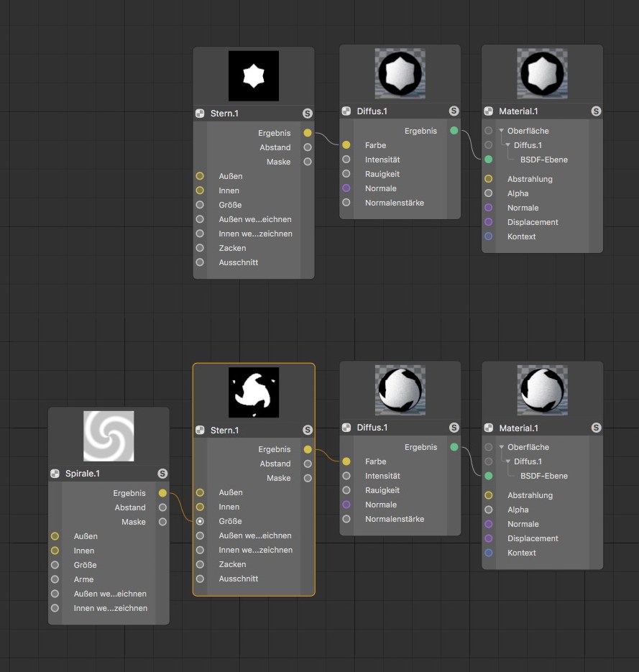Click the blue Kontext port on the lower Material.1 node

coord(488,553)
